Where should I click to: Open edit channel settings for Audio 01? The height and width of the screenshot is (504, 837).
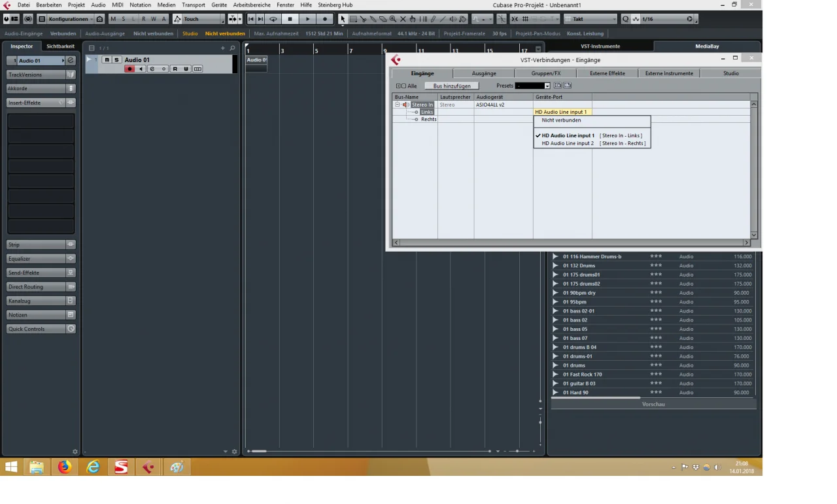click(152, 69)
